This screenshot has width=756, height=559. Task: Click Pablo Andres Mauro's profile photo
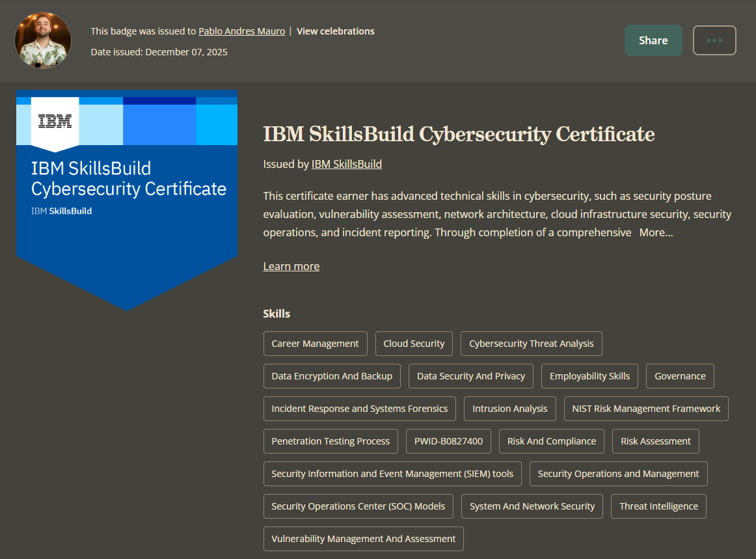pyautogui.click(x=43, y=40)
